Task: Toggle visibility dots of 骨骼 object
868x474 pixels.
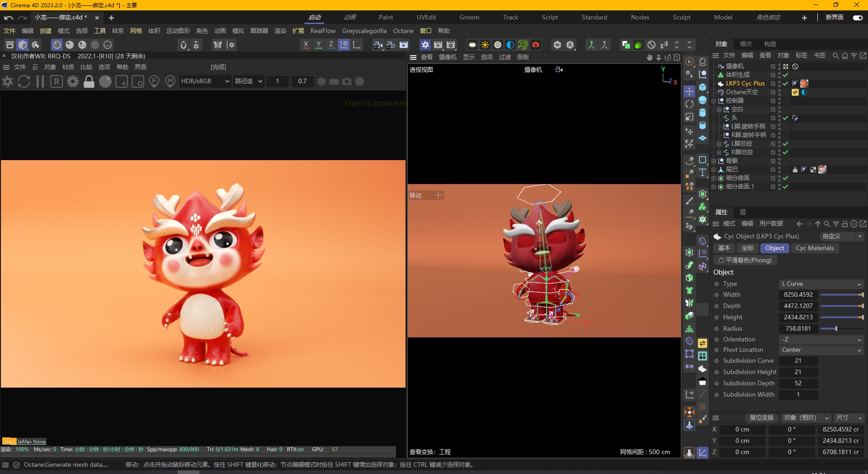Action: pos(779,161)
